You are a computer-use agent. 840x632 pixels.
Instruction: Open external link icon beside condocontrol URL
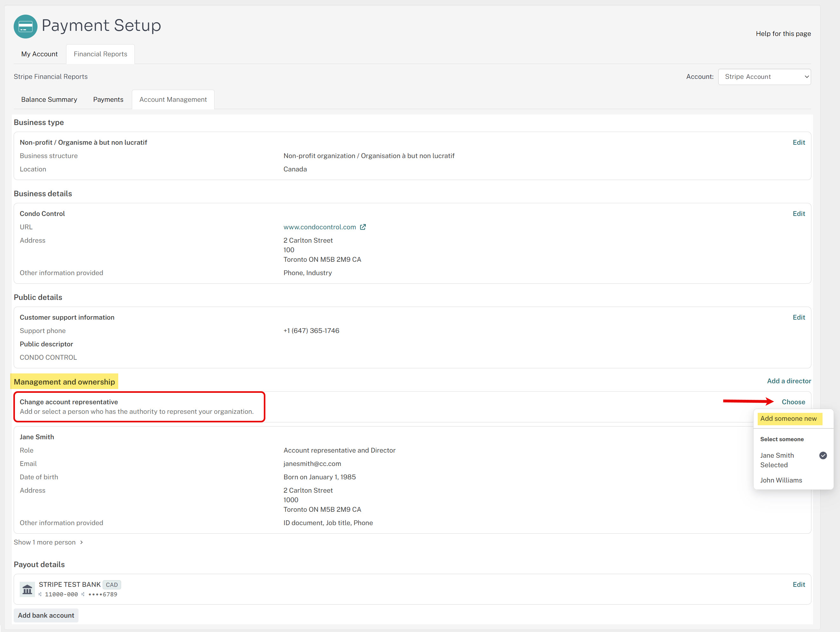click(x=363, y=227)
